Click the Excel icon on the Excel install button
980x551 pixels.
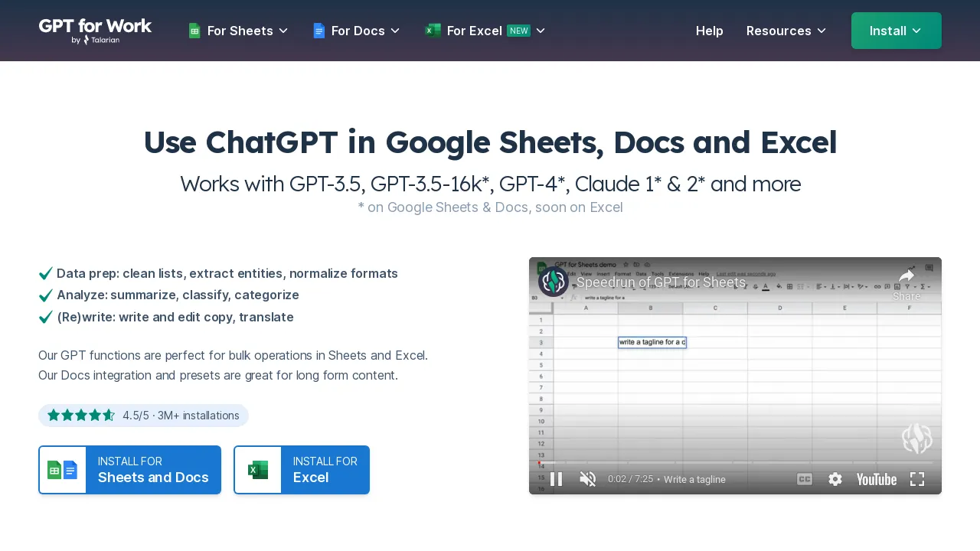[258, 469]
